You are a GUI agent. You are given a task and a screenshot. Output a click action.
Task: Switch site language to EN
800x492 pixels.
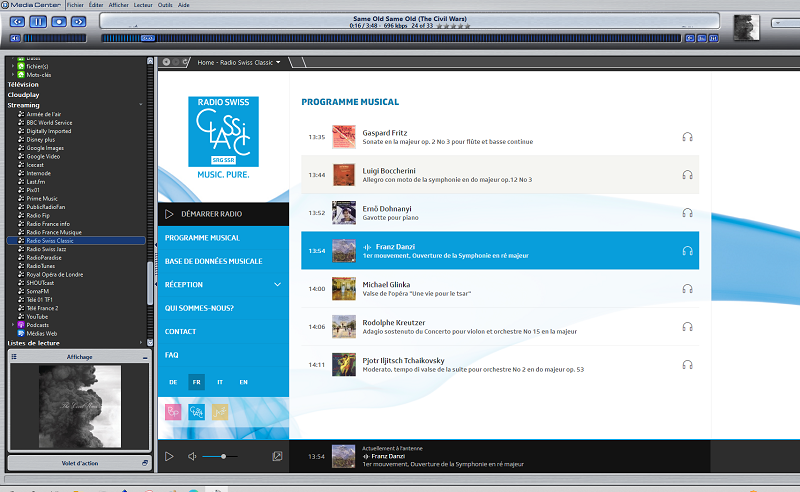(x=243, y=382)
